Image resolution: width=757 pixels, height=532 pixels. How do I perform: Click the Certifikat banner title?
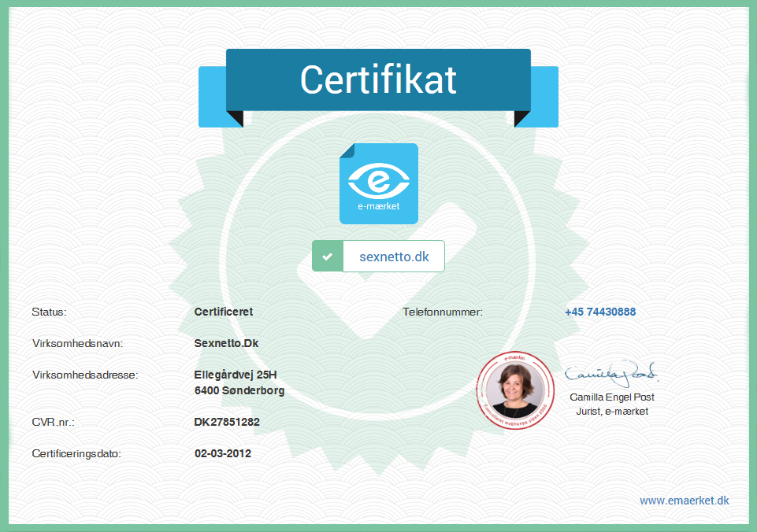point(378,80)
